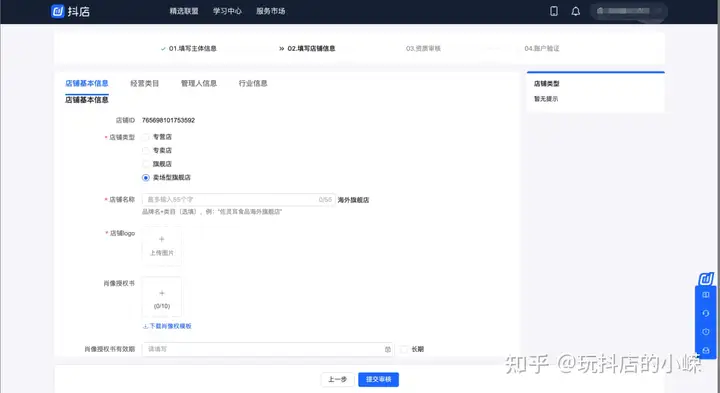Click the 提交审核 button
Viewport: 720px width, 393px height.
[378, 379]
